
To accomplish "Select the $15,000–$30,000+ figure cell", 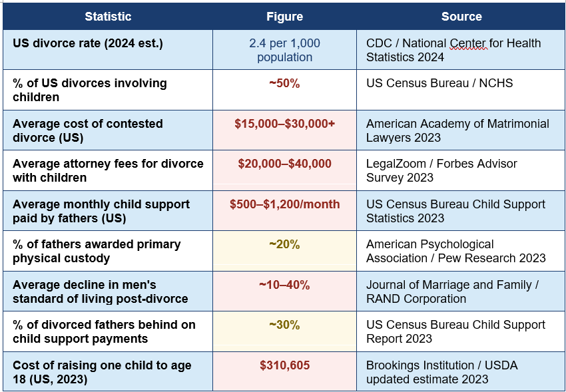I will point(284,130).
